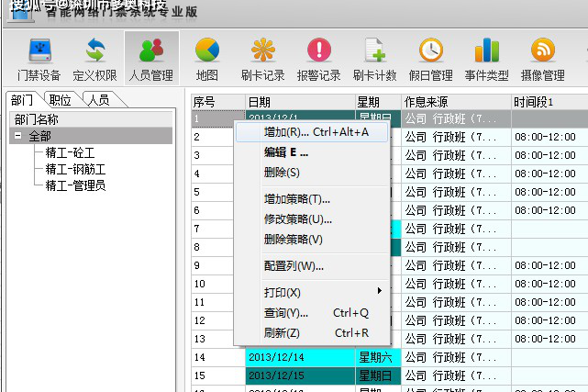The width and height of the screenshot is (588, 392).
Task: Switch to the 部门 tab
Action: point(22,100)
